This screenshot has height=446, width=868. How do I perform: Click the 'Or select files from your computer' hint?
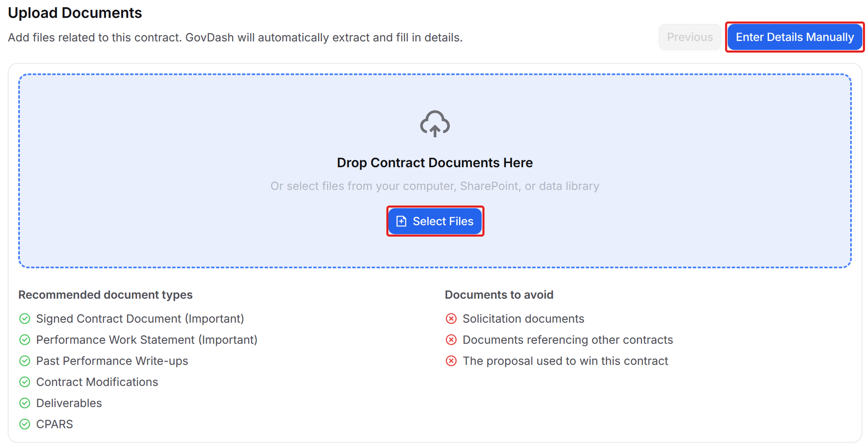point(435,186)
